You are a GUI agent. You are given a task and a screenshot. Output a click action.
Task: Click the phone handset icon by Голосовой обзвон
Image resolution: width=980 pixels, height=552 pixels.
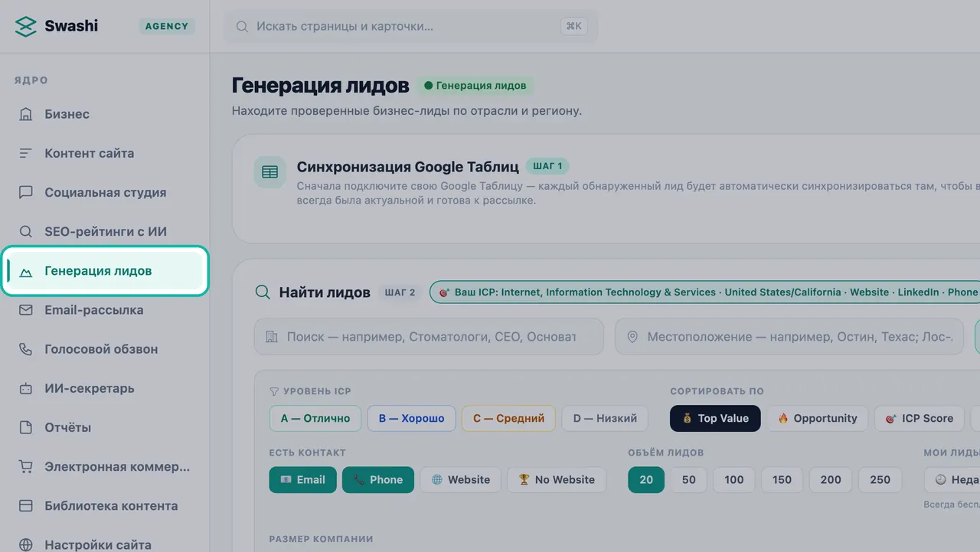(26, 349)
